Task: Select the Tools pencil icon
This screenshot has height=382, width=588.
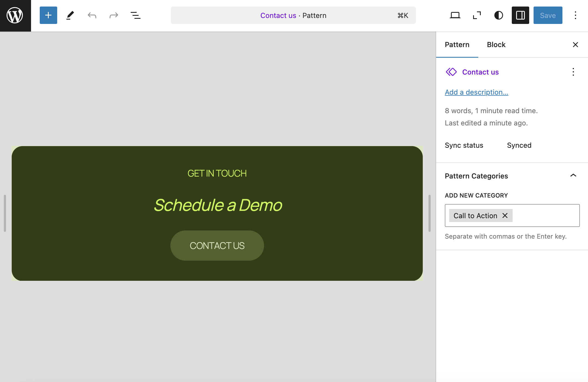Action: pyautogui.click(x=70, y=15)
